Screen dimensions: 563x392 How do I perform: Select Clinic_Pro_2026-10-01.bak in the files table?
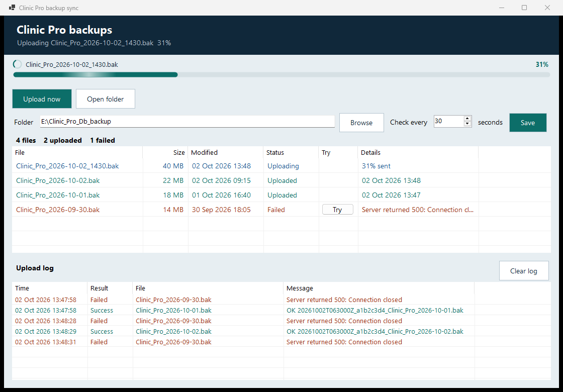(281, 195)
